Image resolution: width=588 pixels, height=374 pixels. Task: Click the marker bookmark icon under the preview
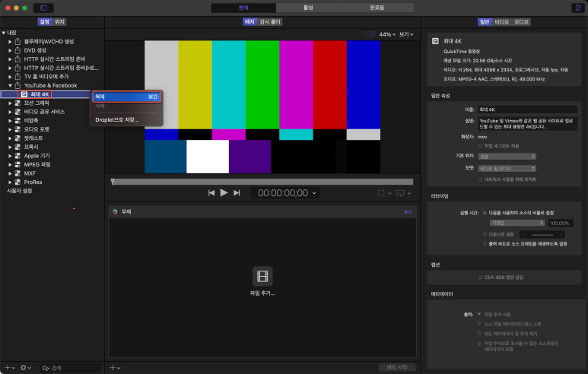(x=381, y=193)
